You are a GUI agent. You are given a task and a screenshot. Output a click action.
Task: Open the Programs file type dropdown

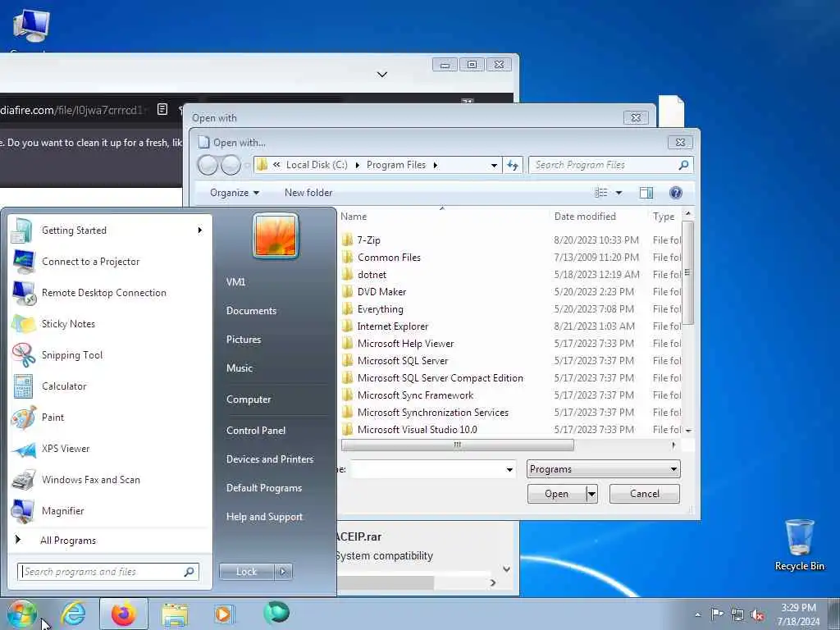coord(603,469)
